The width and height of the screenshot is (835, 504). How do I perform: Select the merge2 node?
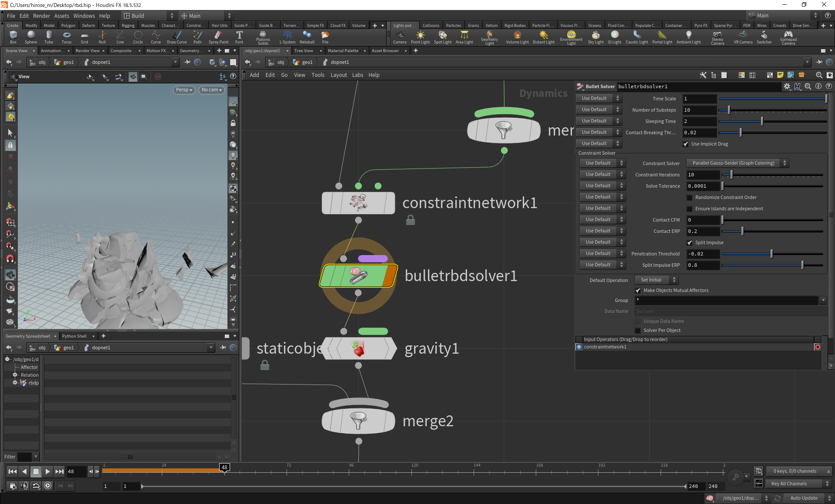coord(358,421)
